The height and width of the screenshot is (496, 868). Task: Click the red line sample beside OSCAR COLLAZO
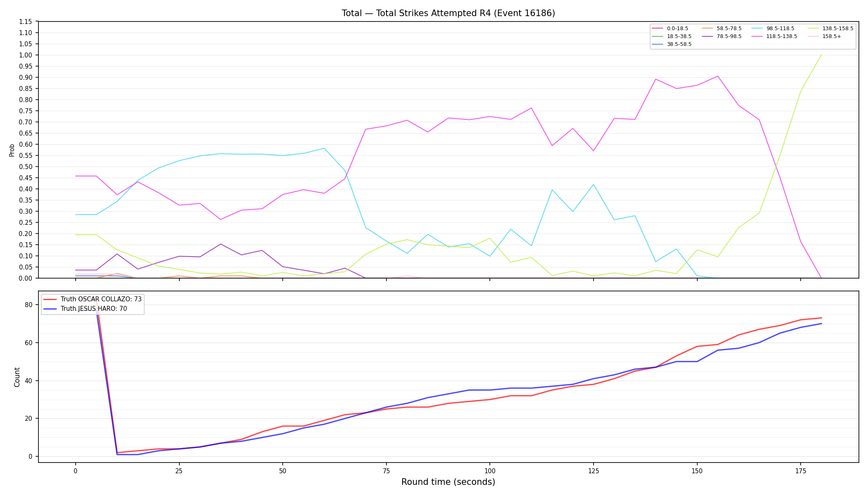coord(50,299)
